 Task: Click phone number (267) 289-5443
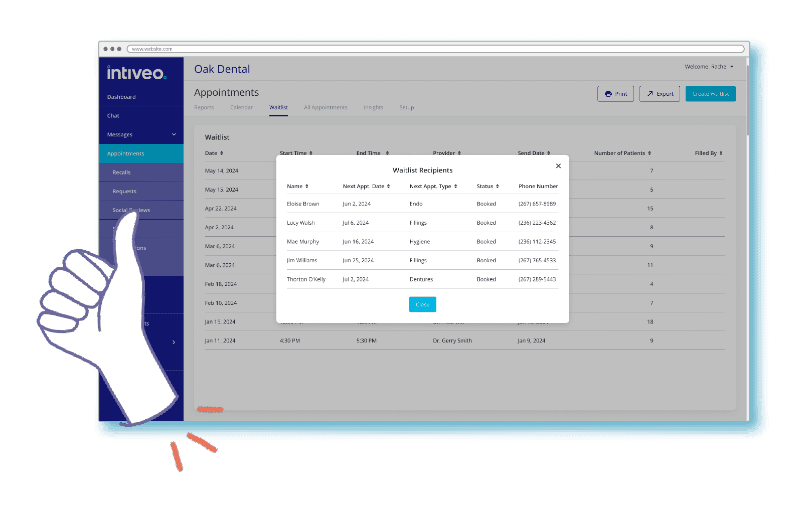click(537, 280)
